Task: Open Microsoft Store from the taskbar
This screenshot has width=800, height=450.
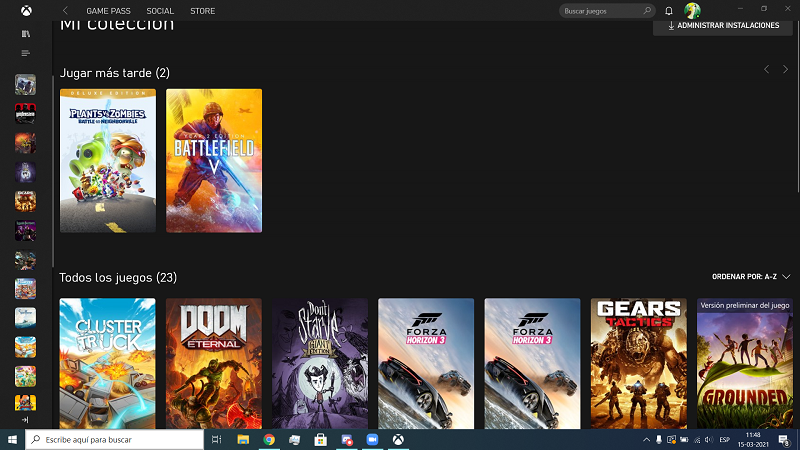Action: (x=320, y=439)
